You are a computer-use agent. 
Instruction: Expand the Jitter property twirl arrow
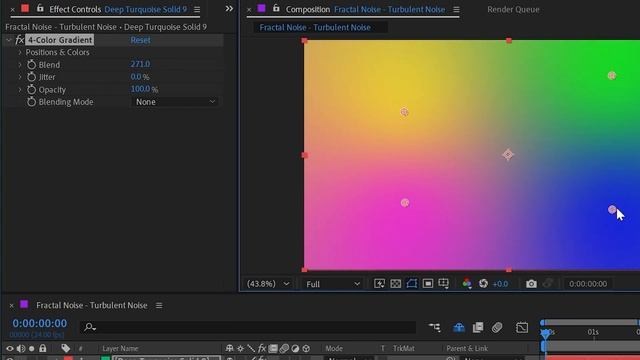coord(20,77)
